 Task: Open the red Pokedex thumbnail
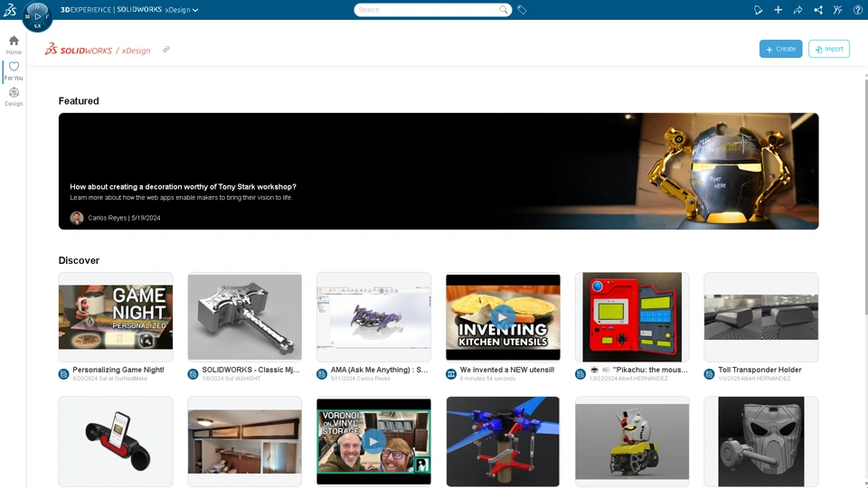632,317
